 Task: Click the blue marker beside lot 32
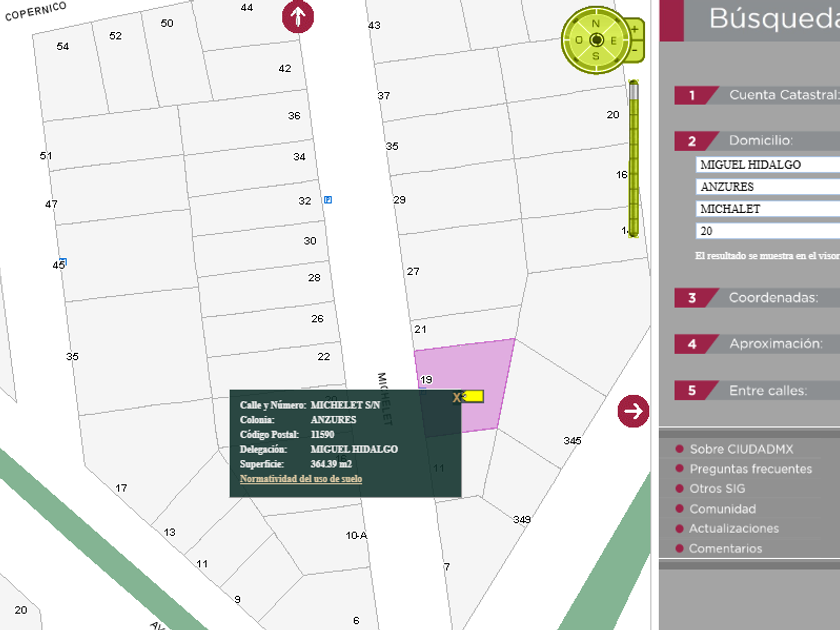click(328, 200)
